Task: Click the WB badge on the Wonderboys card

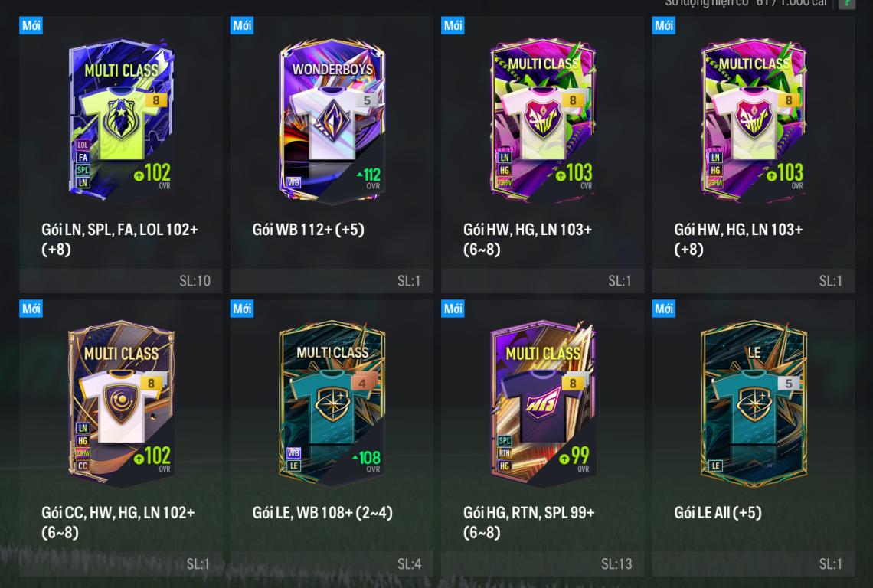Action: [x=293, y=182]
